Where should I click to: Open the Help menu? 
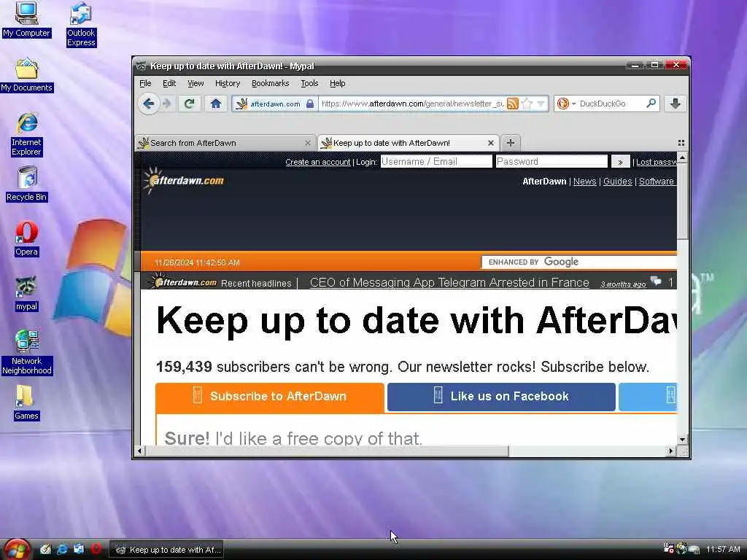point(337,83)
